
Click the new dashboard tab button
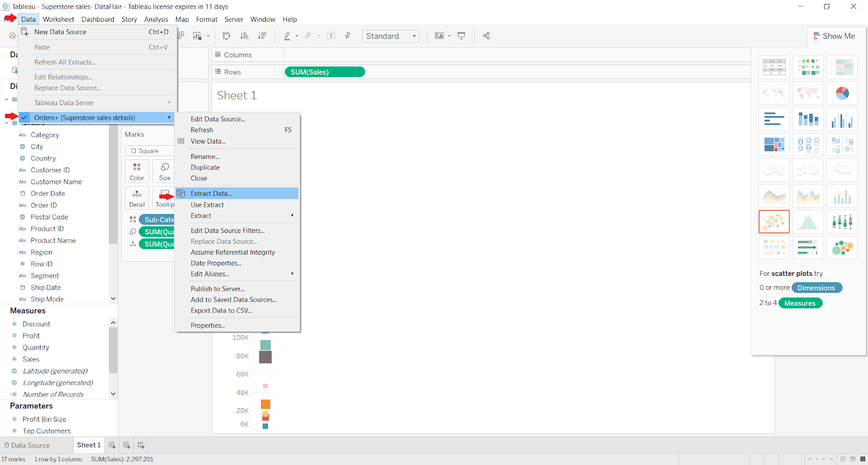pyautogui.click(x=126, y=445)
